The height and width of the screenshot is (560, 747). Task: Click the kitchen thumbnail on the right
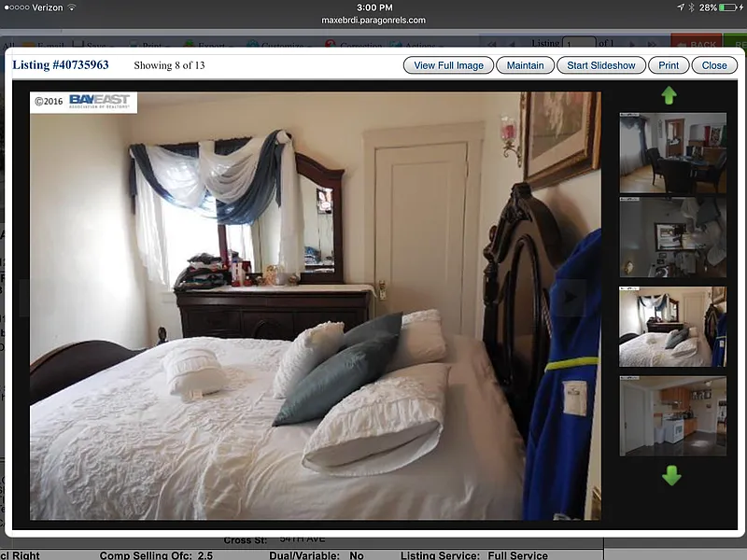pyautogui.click(x=670, y=415)
